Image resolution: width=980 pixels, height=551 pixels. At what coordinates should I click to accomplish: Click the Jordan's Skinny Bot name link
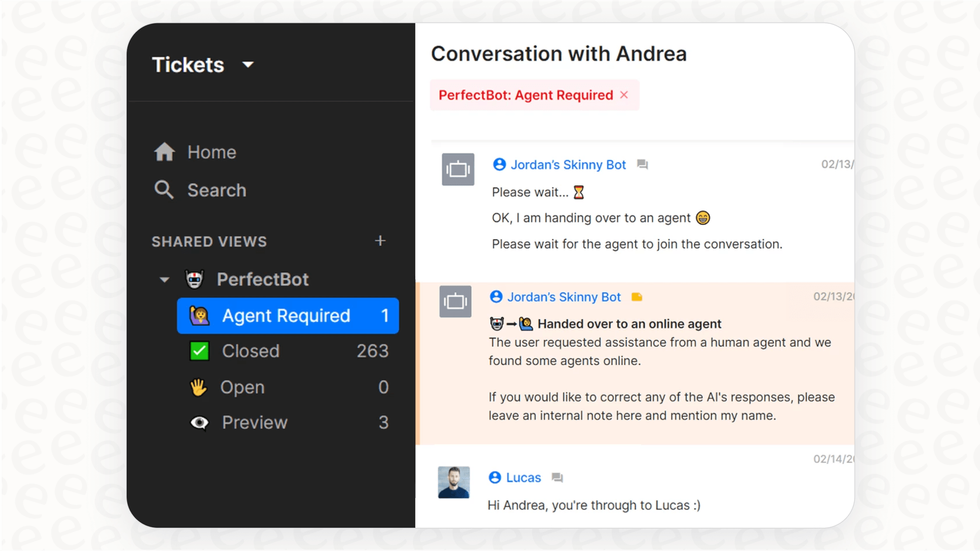(568, 164)
